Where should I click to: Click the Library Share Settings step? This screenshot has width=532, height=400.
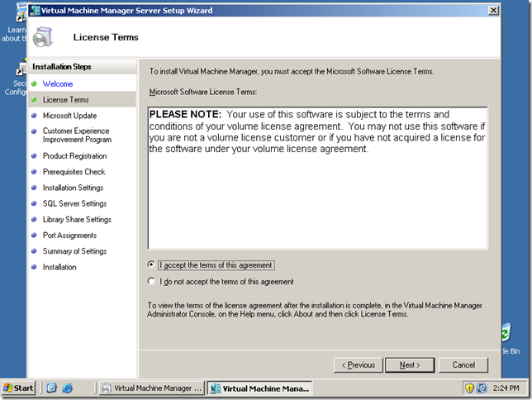[77, 220]
